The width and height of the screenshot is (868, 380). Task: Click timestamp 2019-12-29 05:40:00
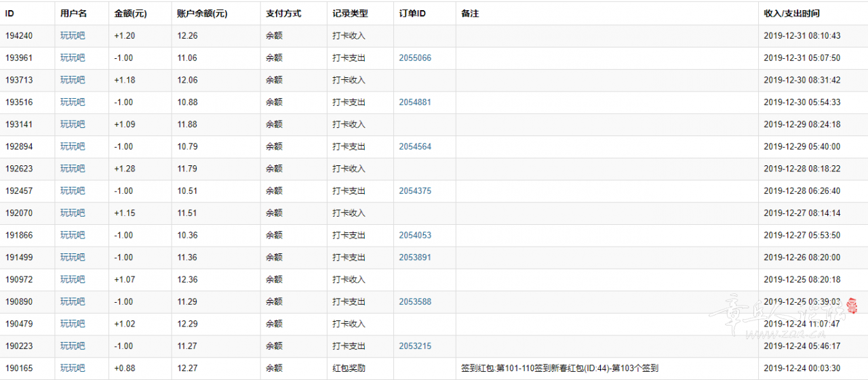click(802, 147)
